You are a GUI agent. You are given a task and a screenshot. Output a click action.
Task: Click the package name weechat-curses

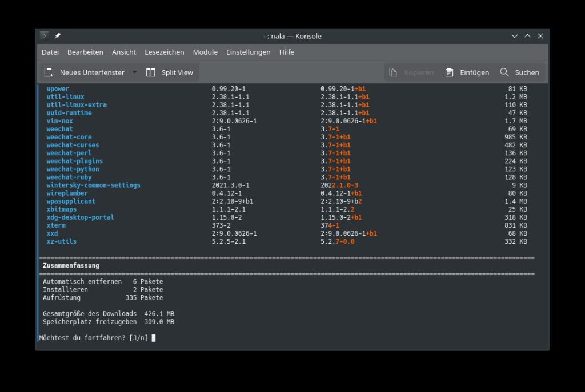point(73,145)
